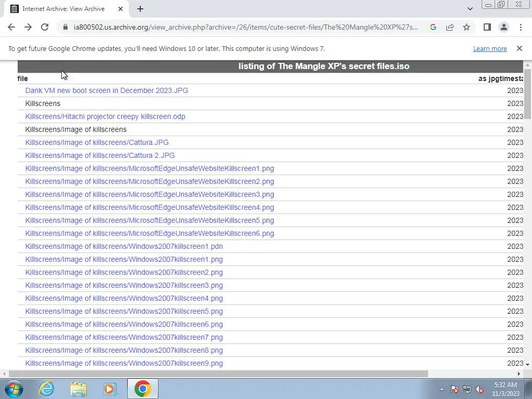
Task: Bookmark this page with the star icon
Action: (x=467, y=27)
